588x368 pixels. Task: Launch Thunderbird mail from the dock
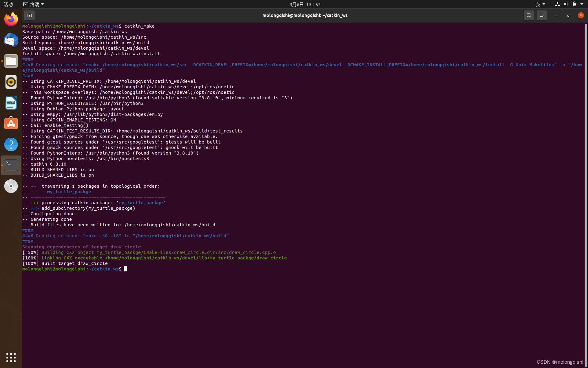tap(11, 40)
